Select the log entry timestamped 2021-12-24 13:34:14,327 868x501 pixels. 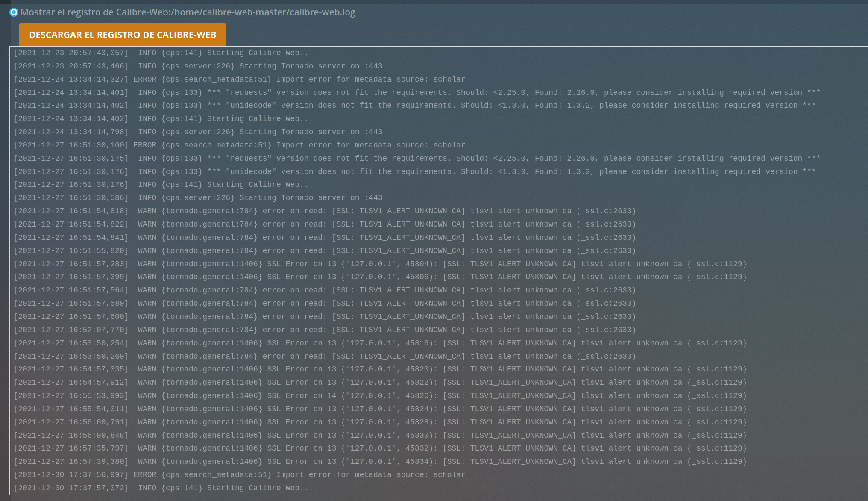239,79
